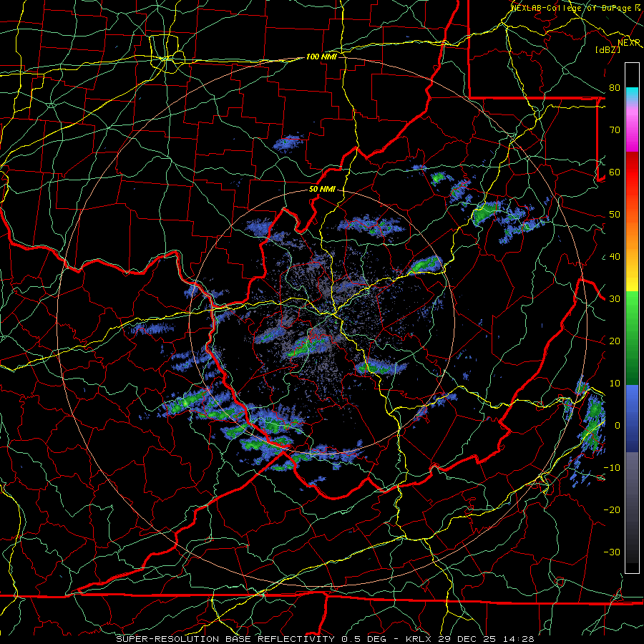
Task: Select the 50 value on the dBZ scale
Action: pyautogui.click(x=615, y=215)
